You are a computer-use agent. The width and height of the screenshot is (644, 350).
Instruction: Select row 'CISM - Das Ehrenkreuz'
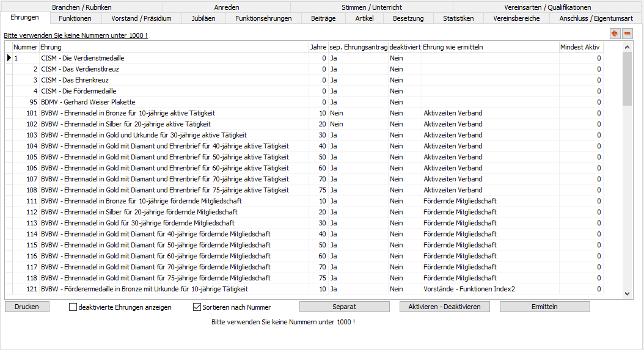[x=304, y=80]
